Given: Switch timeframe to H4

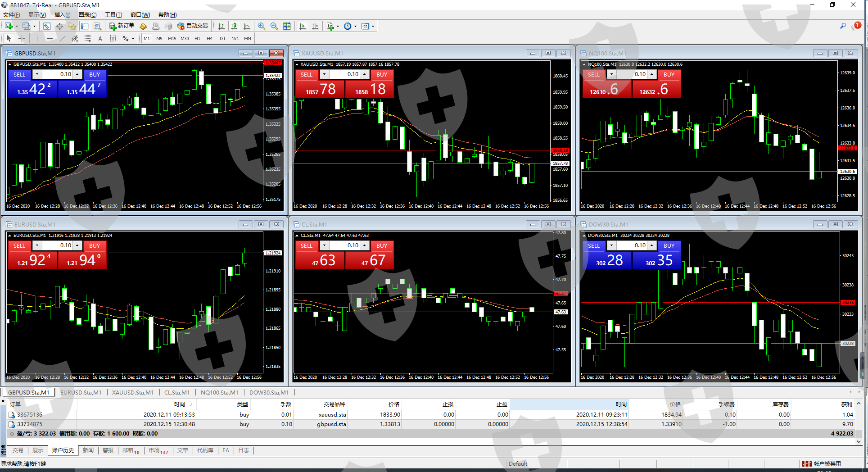Looking at the screenshot, I should pyautogui.click(x=210, y=39).
